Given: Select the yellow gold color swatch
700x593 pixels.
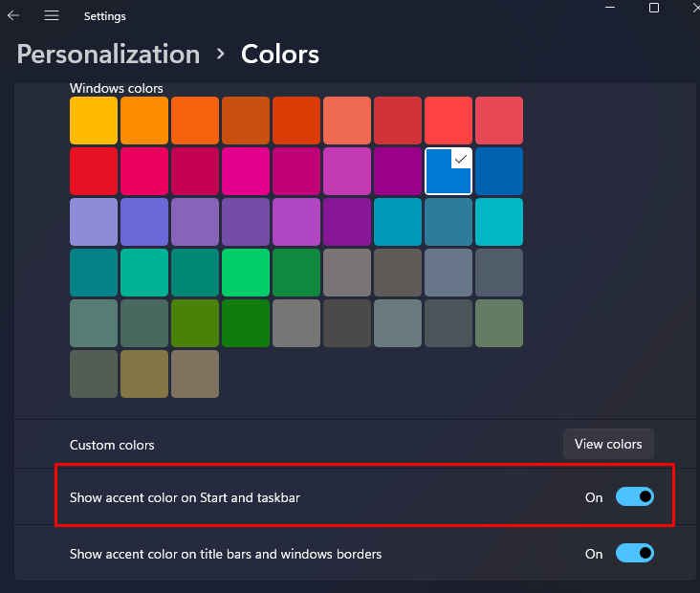Looking at the screenshot, I should (x=94, y=121).
